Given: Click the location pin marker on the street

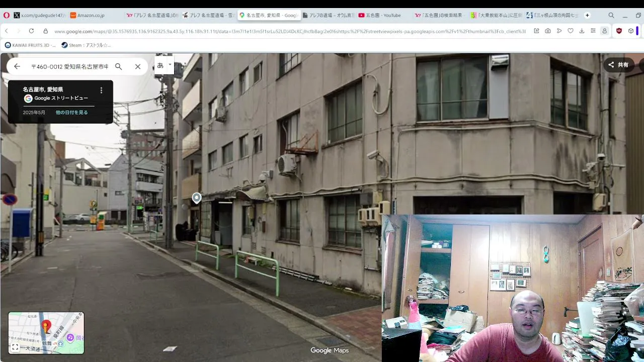Looking at the screenshot, I should [197, 198].
